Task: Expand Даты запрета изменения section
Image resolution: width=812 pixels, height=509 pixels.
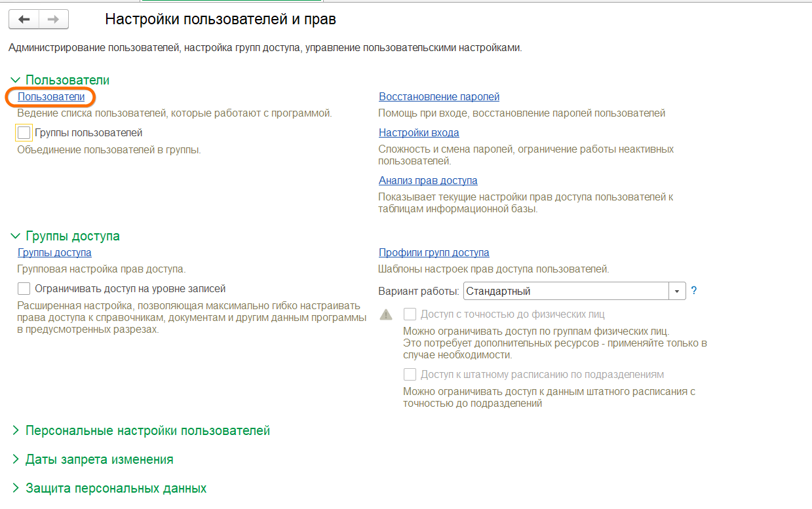Action: (16, 459)
